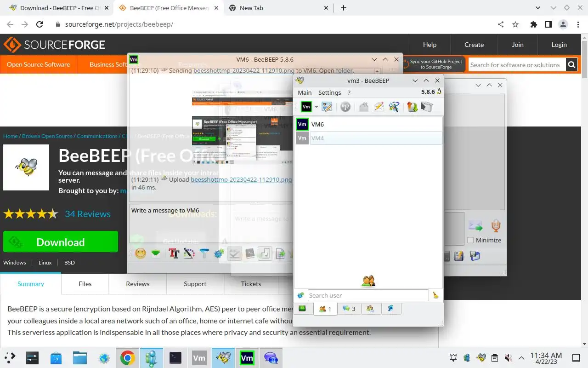This screenshot has height=368, width=588.
Task: Open the Chrome extensions puzzle icon
Action: [533, 24]
